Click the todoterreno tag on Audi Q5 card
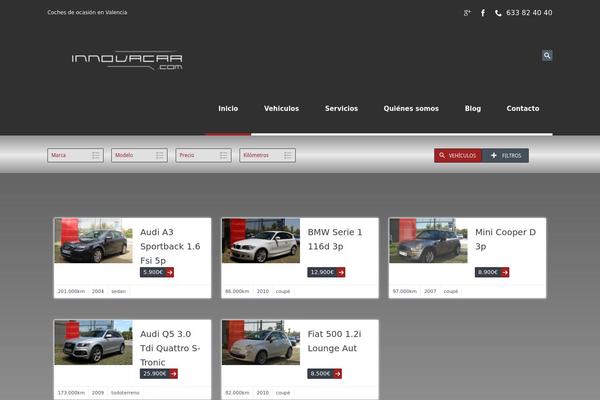Screen dimensions: 600x400 pyautogui.click(x=125, y=393)
